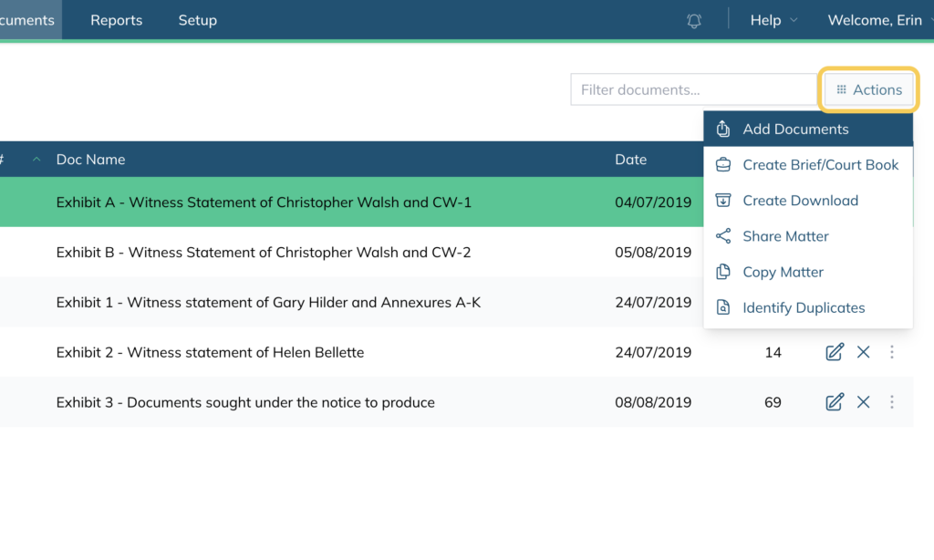Screen dimensions: 934x560
Task: Click the notification bell icon
Action: coord(694,21)
